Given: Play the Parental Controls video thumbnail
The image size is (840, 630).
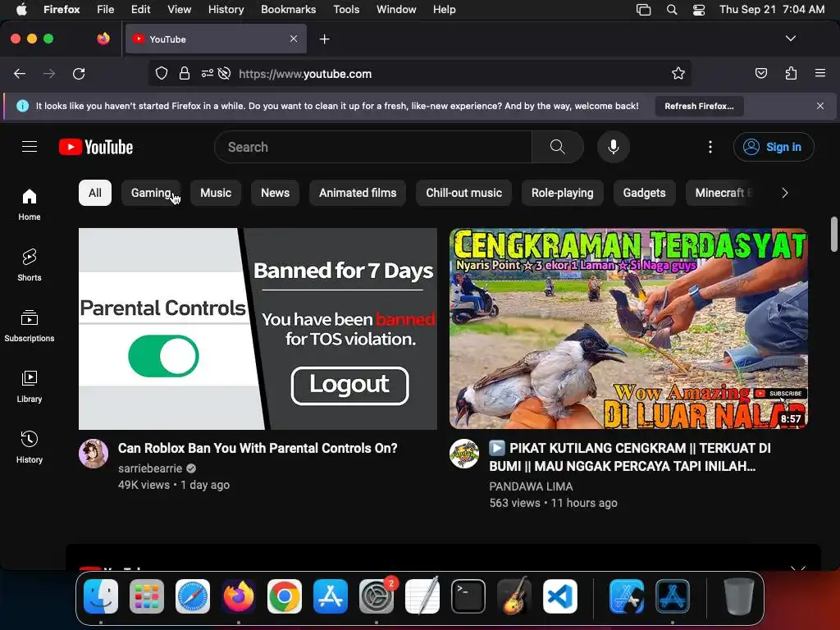Looking at the screenshot, I should coord(258,329).
